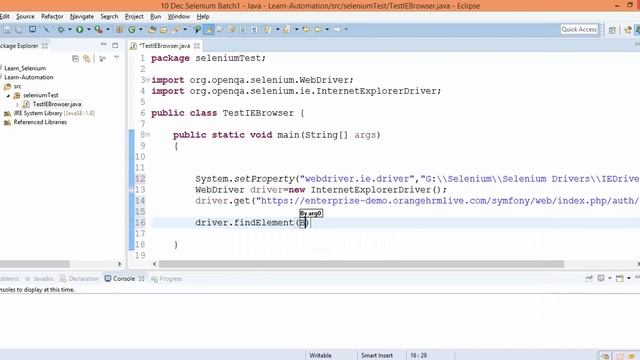Click the Search flashlight toolbar icon

(x=176, y=29)
